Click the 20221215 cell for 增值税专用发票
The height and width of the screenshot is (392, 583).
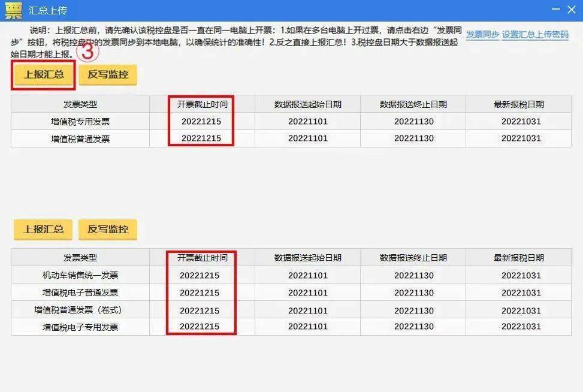(201, 122)
